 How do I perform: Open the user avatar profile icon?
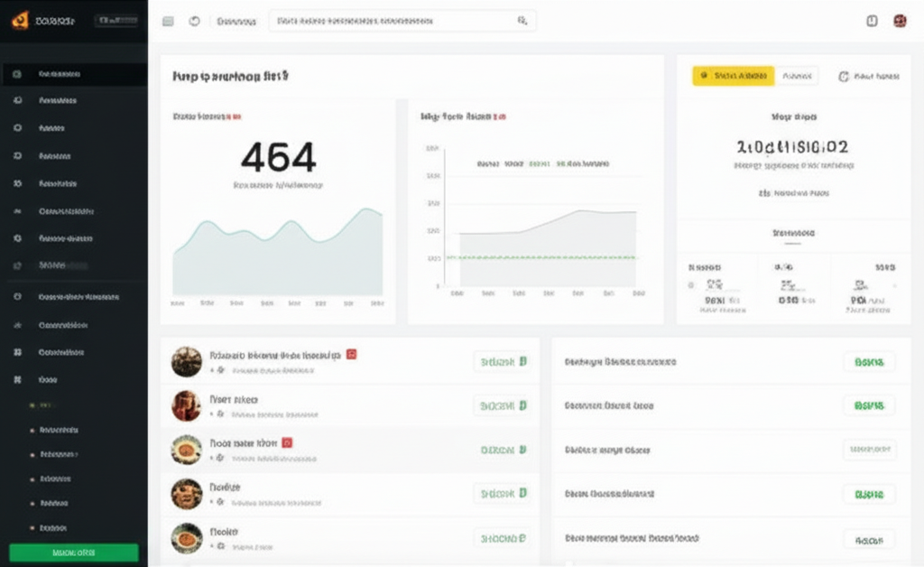(x=900, y=21)
